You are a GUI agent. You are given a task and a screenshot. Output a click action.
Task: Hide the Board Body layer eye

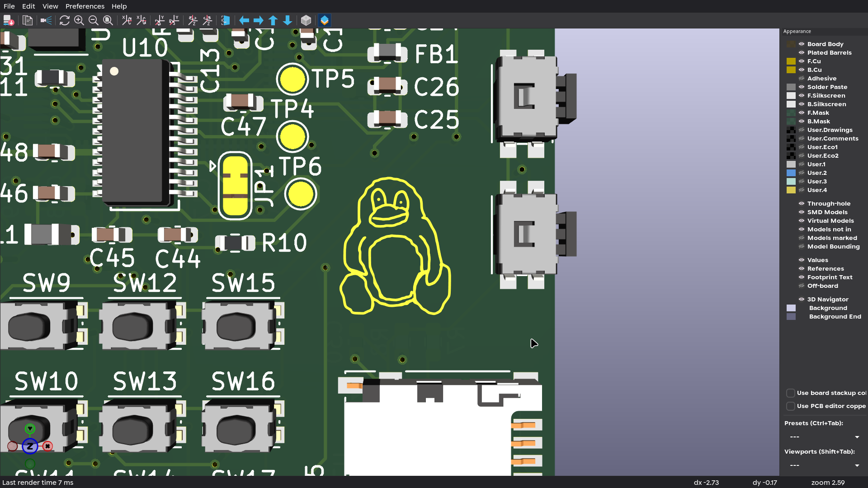802,44
